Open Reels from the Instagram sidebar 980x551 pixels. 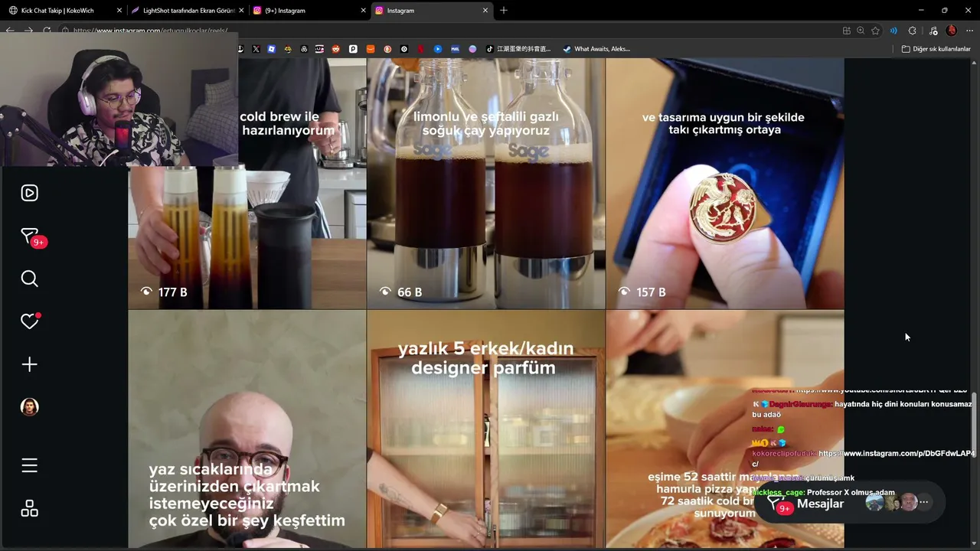(x=29, y=193)
